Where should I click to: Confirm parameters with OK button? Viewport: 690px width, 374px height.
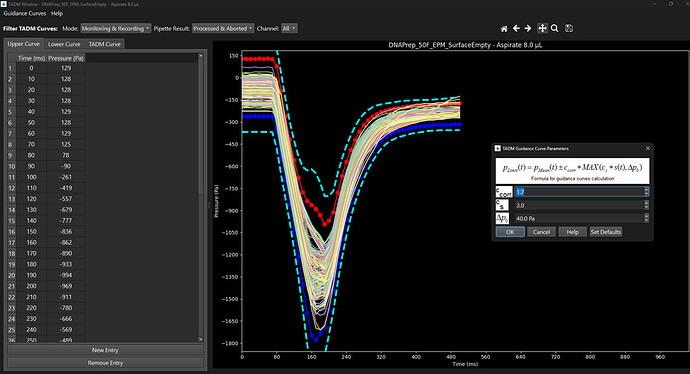(x=510, y=232)
